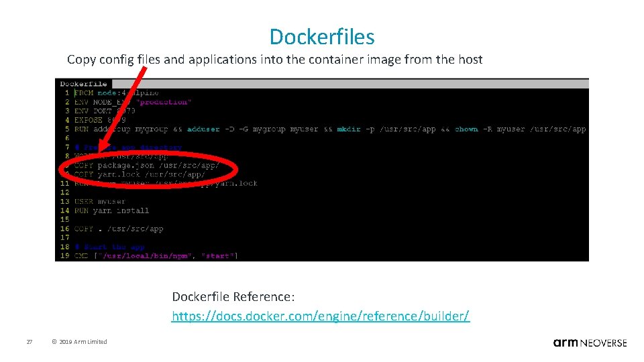Click the "© 2019 Arm Limited" footer text

point(79,341)
